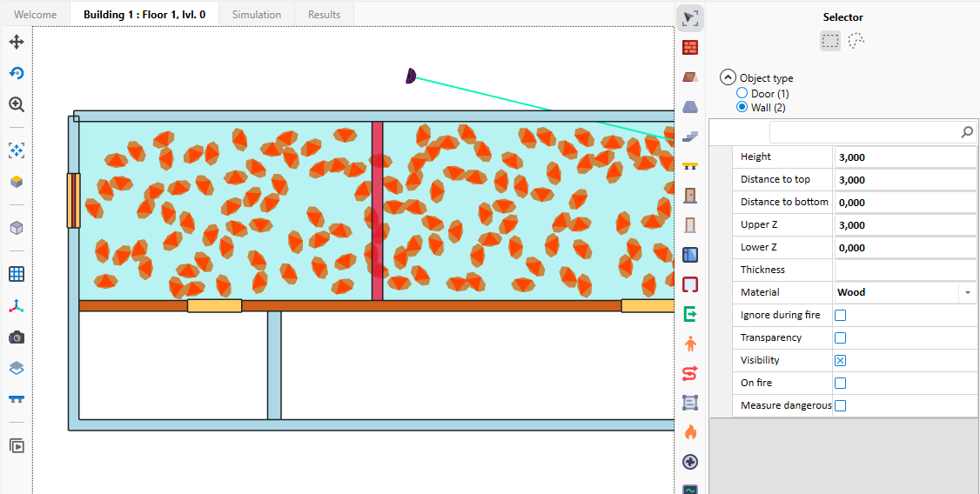Click the "Material" property label
Image resolution: width=980 pixels, height=494 pixels.
pos(760,292)
